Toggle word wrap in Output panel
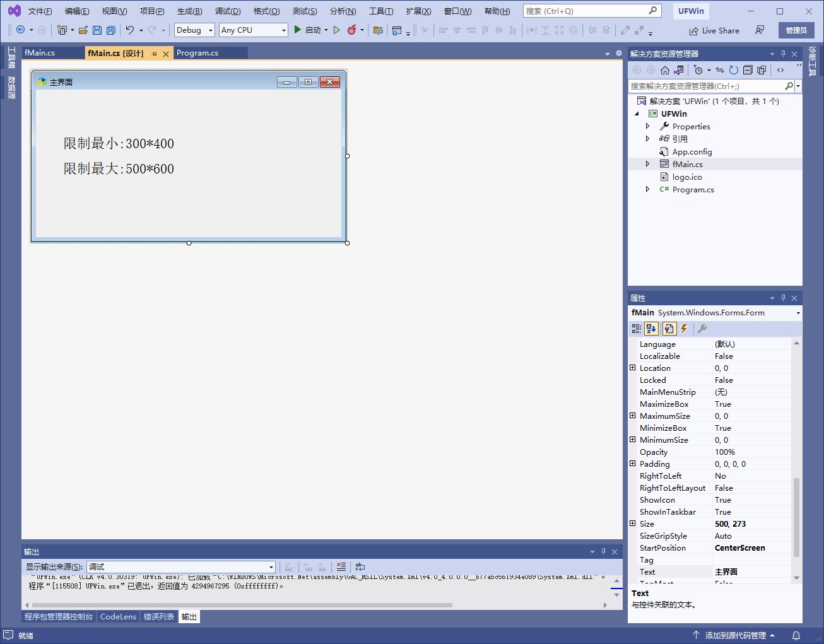The image size is (824, 644). [x=360, y=567]
